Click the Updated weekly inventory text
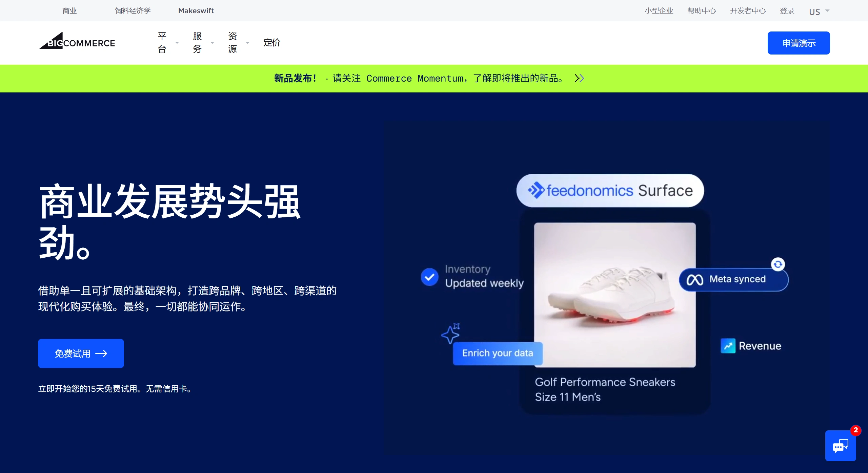 pyautogui.click(x=484, y=283)
